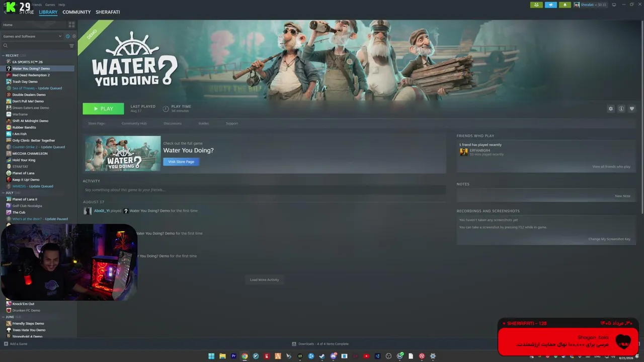Viewport: 644px width, 362px height.
Task: Click Load More Activity
Action: [x=264, y=280]
